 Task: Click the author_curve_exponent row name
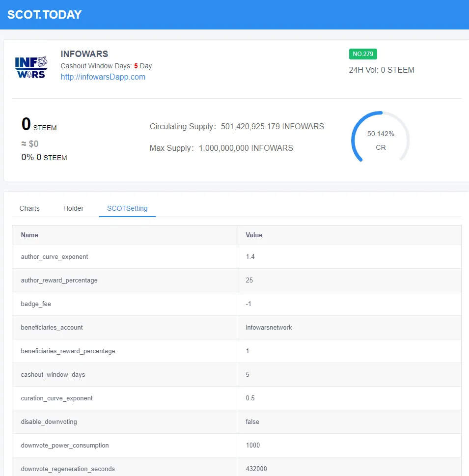[x=55, y=257]
